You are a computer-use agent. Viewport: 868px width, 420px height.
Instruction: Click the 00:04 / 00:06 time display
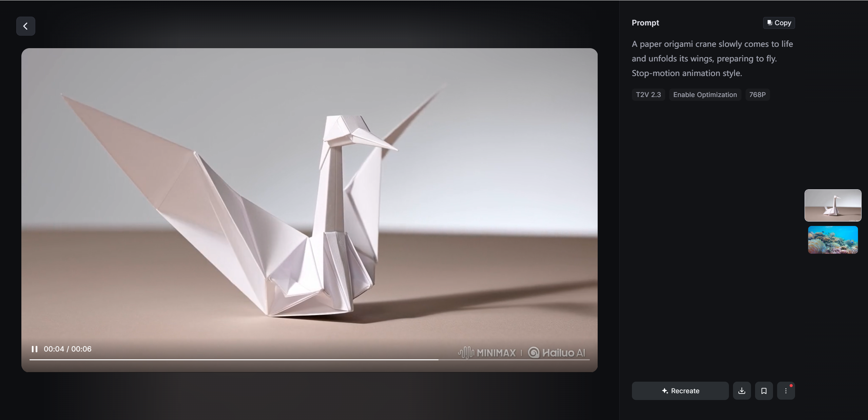tap(67, 349)
